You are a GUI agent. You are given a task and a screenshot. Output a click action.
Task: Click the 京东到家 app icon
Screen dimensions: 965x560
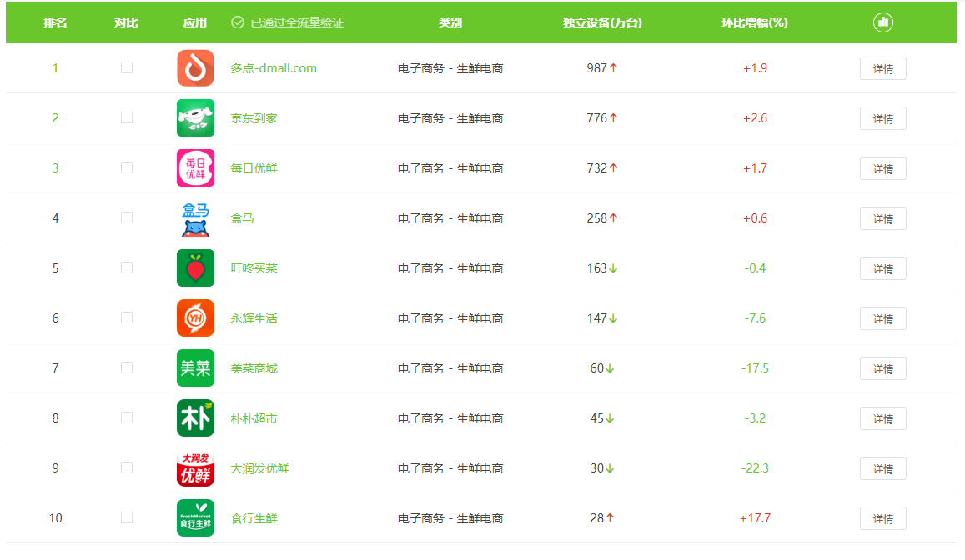(195, 118)
